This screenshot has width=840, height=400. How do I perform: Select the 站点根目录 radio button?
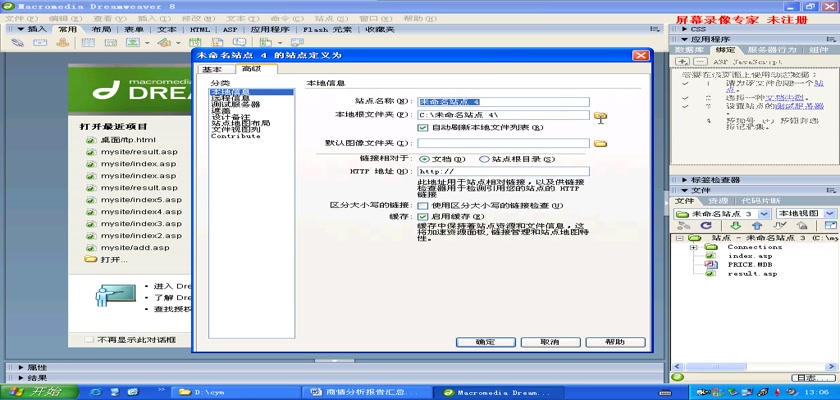click(484, 159)
